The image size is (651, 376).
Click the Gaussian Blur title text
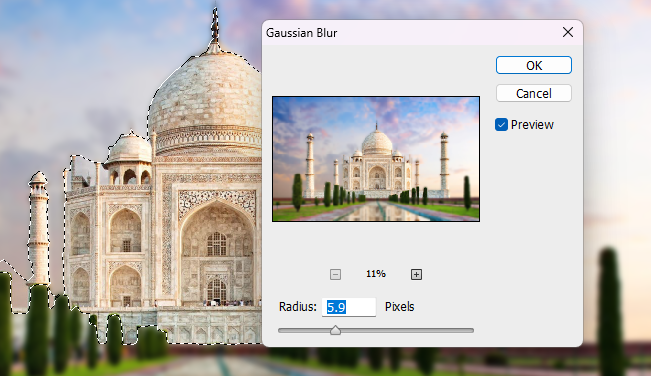pos(301,33)
